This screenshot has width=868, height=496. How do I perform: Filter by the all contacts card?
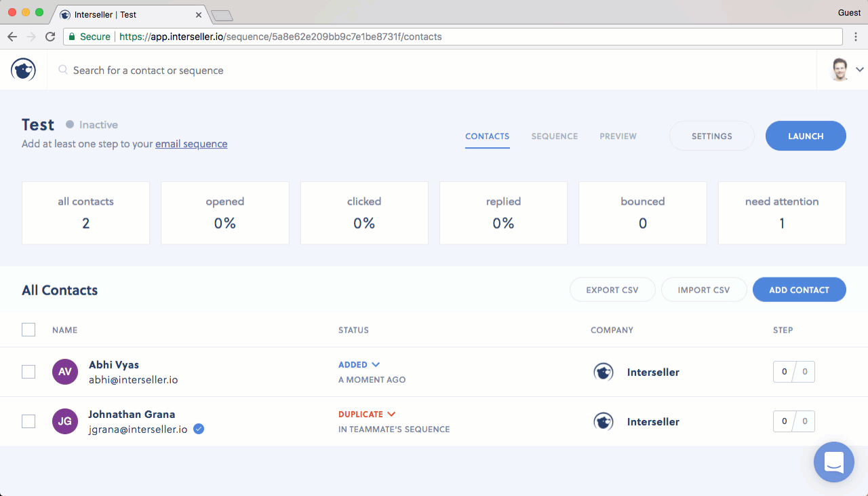[85, 213]
